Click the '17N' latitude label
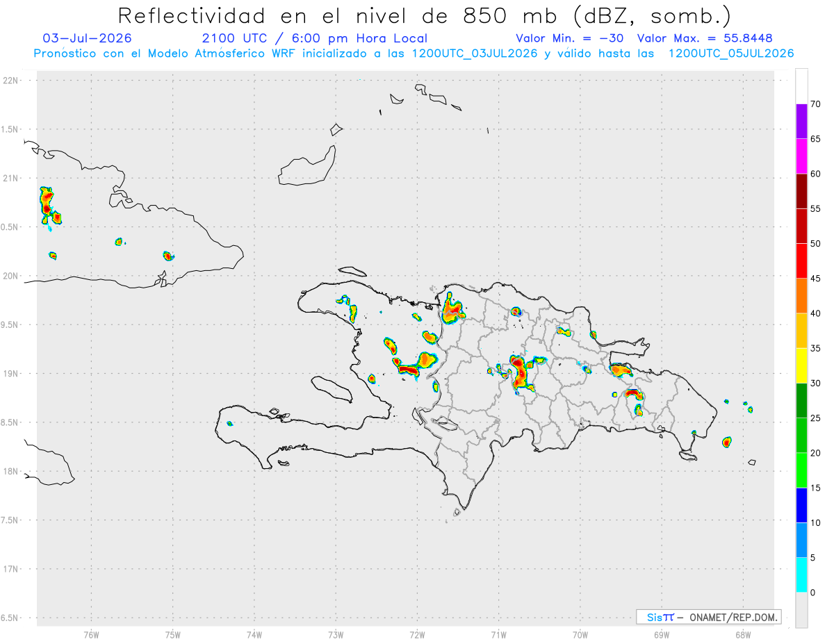The width and height of the screenshot is (834, 644). (11, 569)
